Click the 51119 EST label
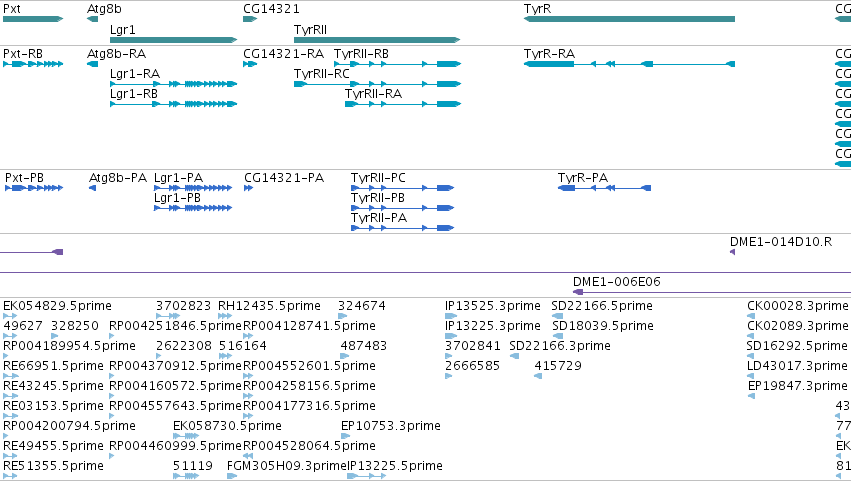 (193, 467)
